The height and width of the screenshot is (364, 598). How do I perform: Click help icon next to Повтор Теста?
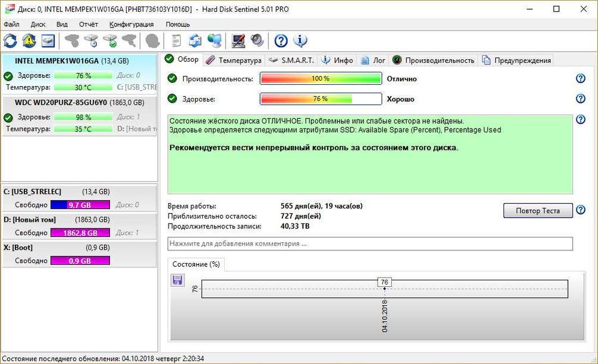[x=581, y=210]
